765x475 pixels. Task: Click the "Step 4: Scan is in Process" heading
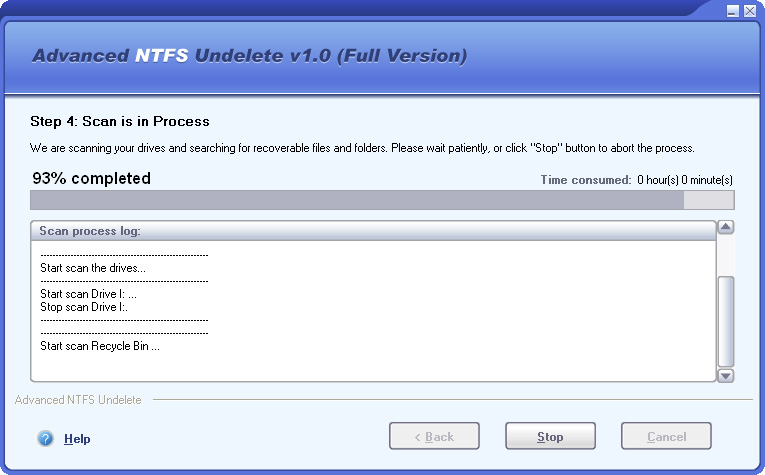(120, 121)
